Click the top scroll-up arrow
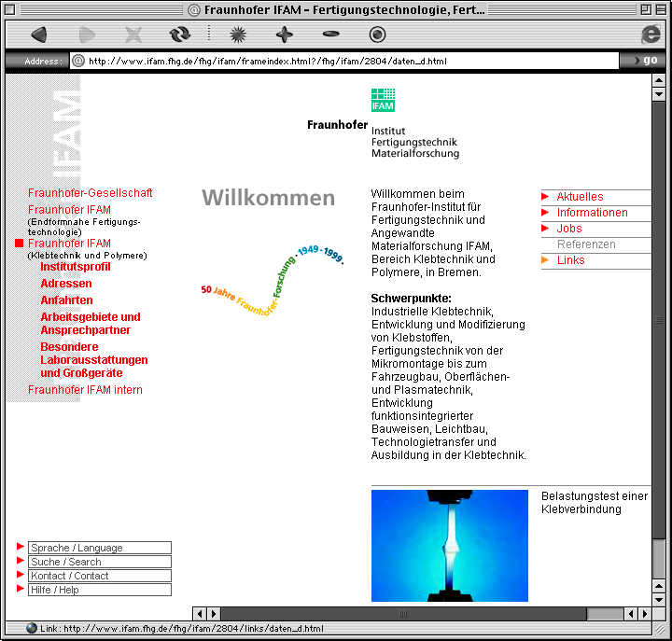The image size is (672, 641). click(x=659, y=80)
